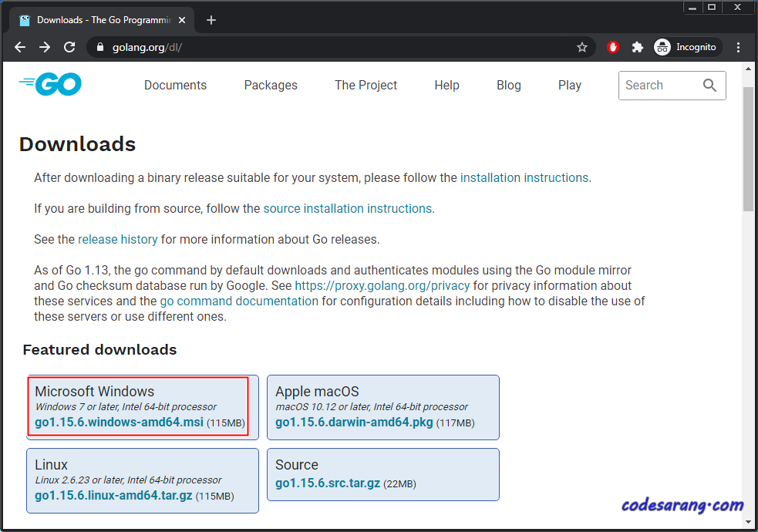Screen dimensions: 758x532
Task: Click the scrollbar down arrow
Action: coord(748,522)
